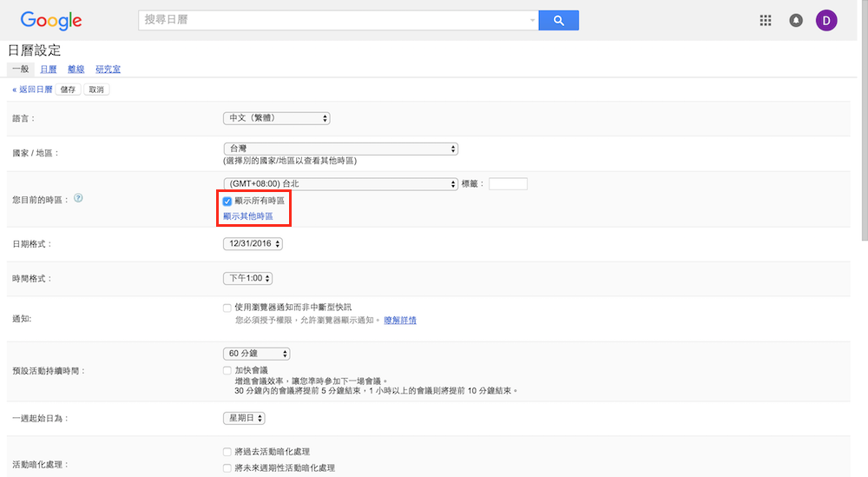
Task: Click the blue search magnifier button
Action: point(558,20)
